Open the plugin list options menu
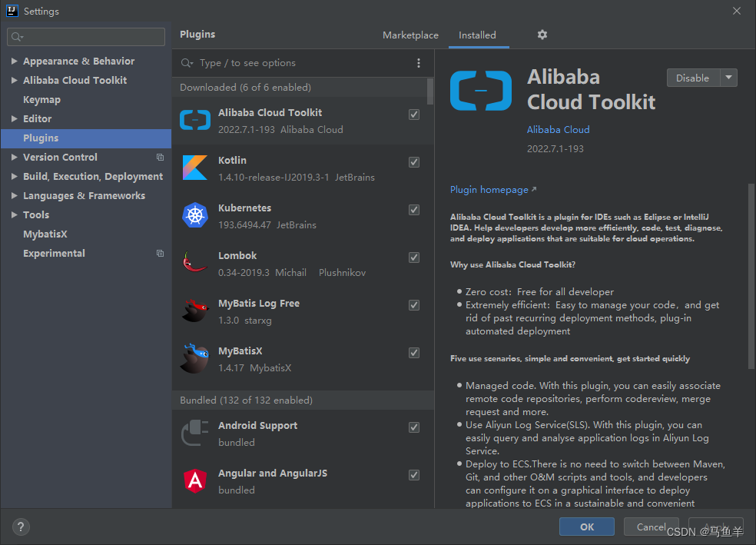The width and height of the screenshot is (756, 545). 419,63
